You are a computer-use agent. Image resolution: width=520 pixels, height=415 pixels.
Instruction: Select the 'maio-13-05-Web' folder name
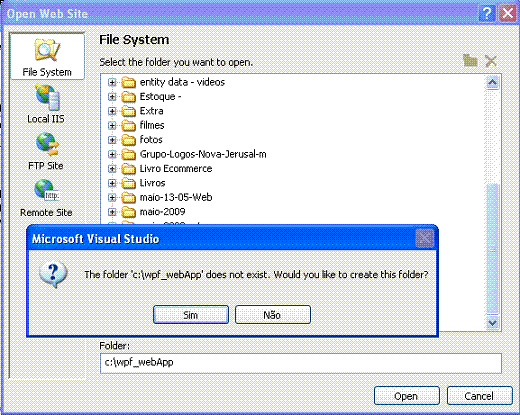[x=176, y=197]
